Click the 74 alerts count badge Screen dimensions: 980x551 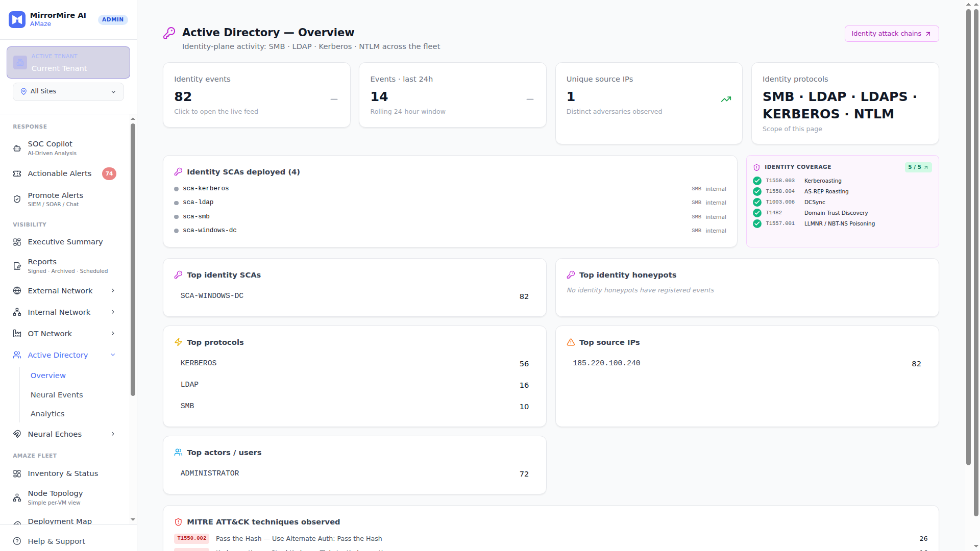[x=109, y=174]
